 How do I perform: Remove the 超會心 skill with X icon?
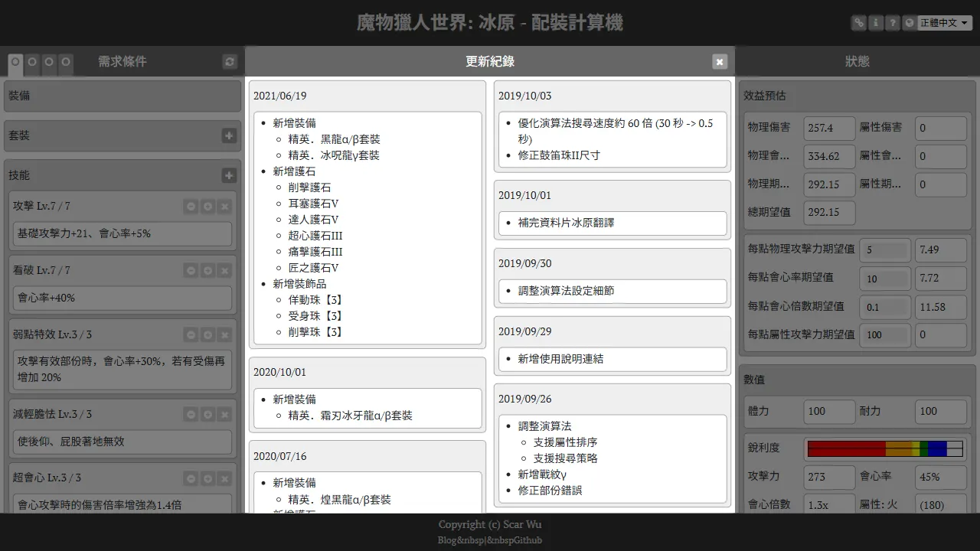(x=224, y=478)
